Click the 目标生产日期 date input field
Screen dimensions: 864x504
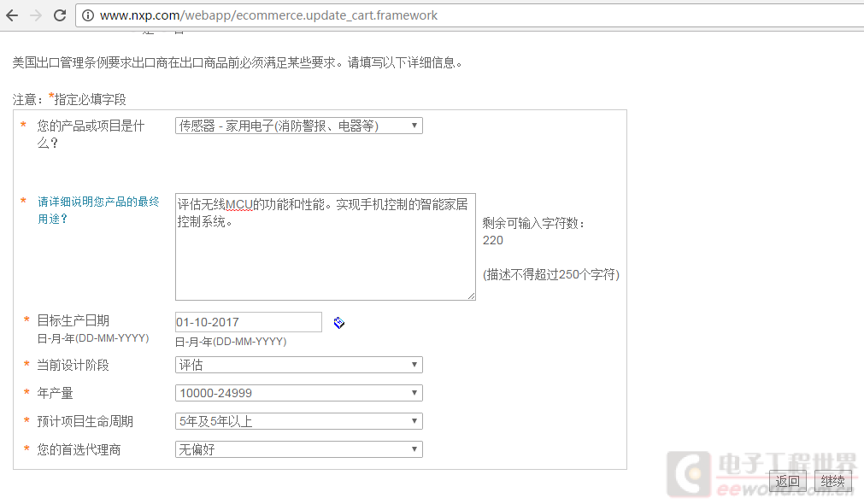(249, 322)
